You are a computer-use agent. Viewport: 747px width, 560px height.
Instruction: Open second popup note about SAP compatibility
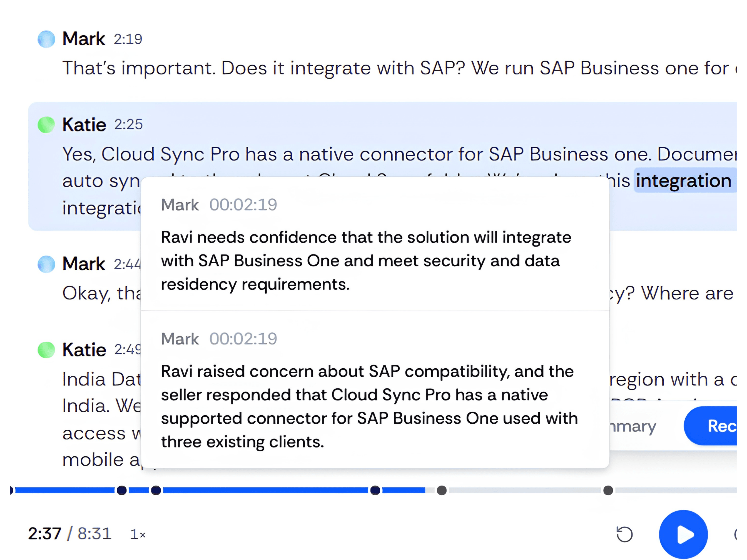coord(375,390)
